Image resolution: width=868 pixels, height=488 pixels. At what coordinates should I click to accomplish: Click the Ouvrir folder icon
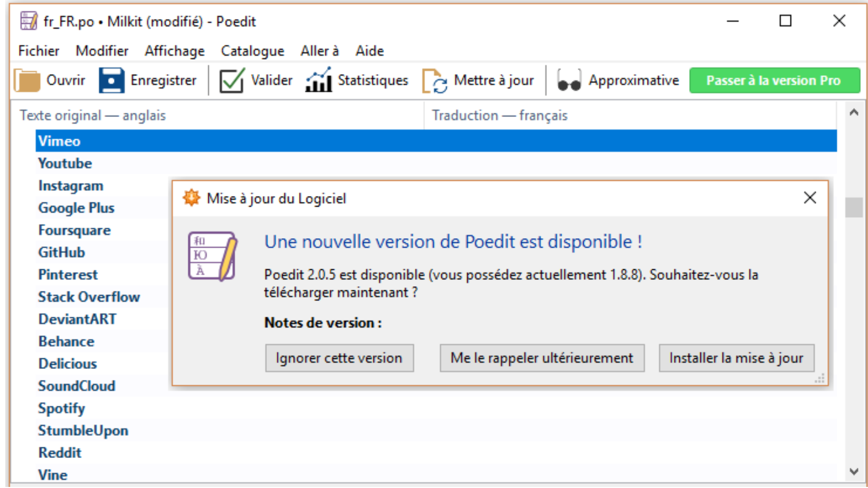point(27,81)
